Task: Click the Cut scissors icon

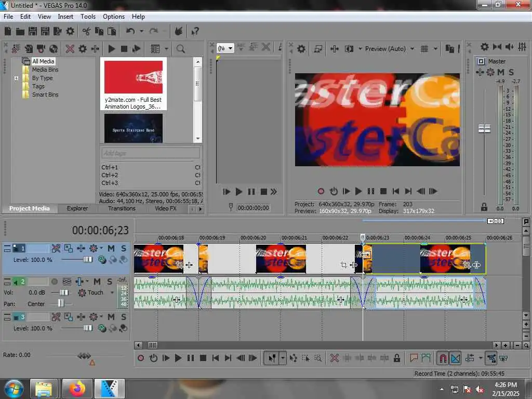Action: click(x=86, y=32)
